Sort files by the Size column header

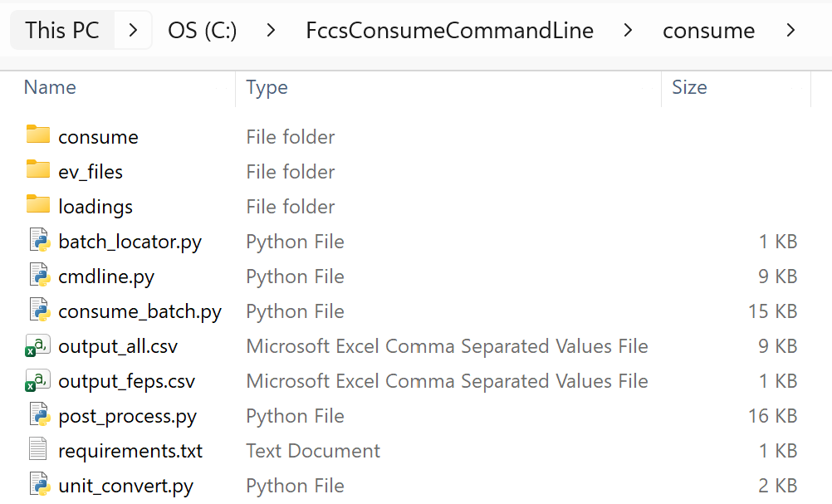pos(689,87)
